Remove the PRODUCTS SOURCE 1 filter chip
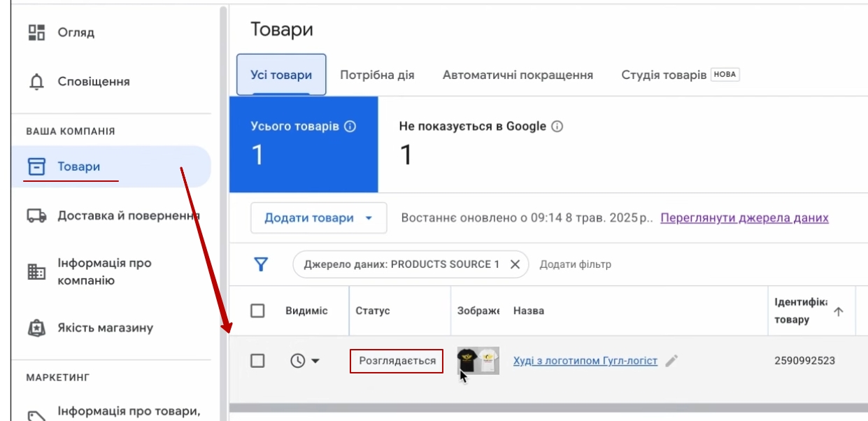The height and width of the screenshot is (421, 868). (515, 264)
